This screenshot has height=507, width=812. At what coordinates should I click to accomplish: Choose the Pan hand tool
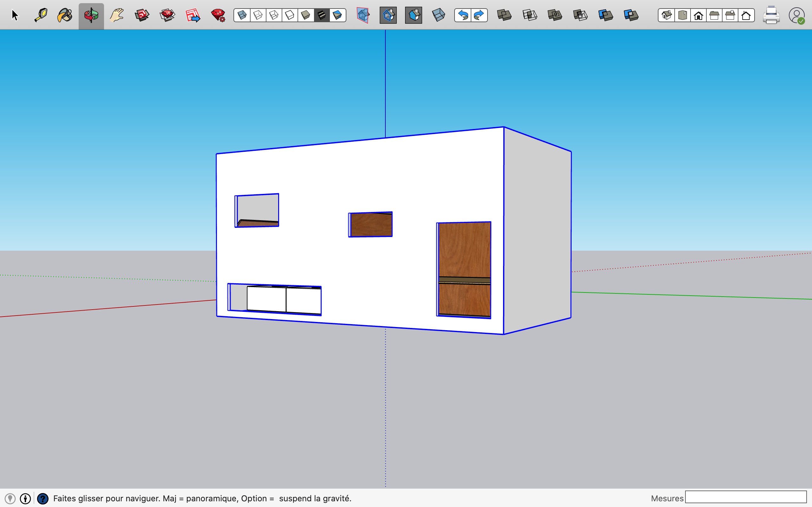117,15
